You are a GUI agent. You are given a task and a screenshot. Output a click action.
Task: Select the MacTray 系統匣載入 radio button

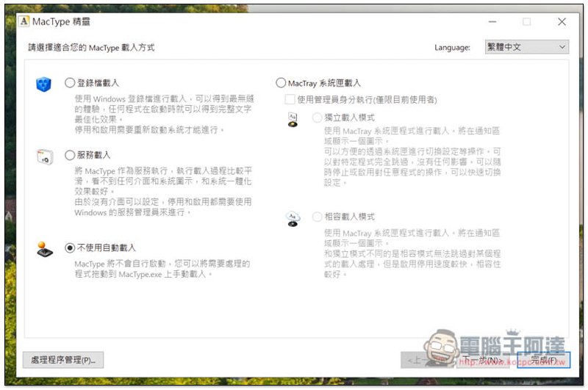pyautogui.click(x=281, y=83)
